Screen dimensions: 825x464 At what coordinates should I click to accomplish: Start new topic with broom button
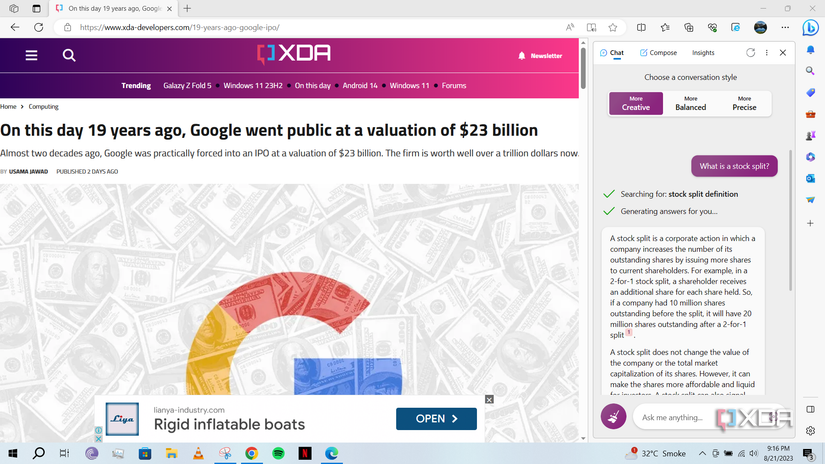[613, 417]
